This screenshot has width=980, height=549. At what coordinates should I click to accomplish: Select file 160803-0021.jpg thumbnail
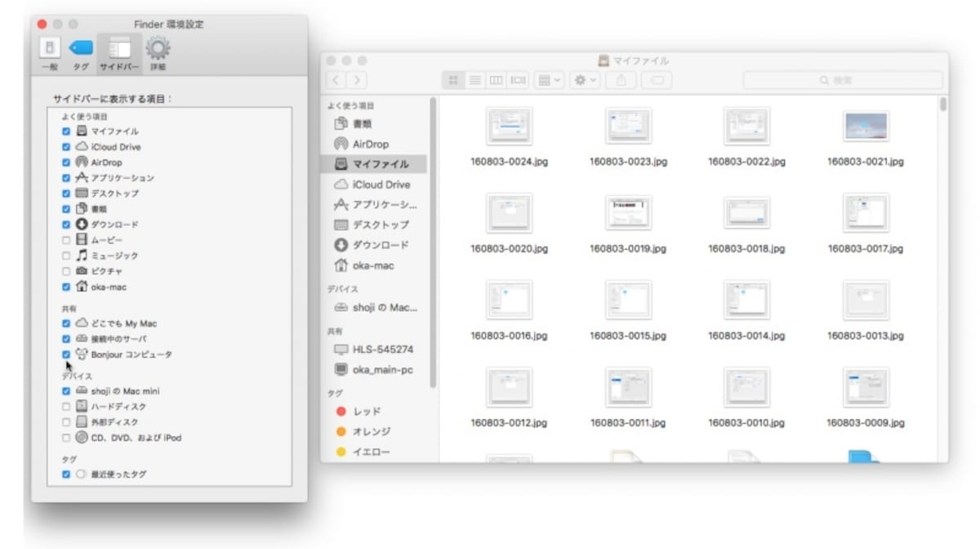[866, 127]
